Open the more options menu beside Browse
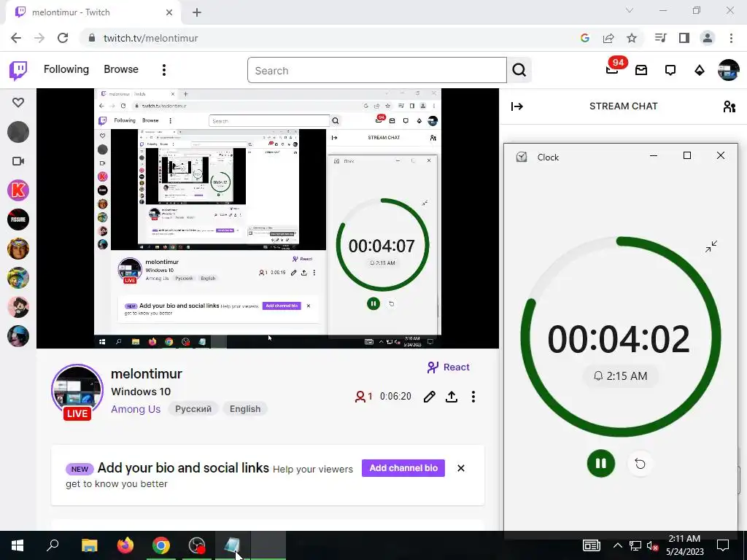Image resolution: width=747 pixels, height=560 pixels. point(164,70)
